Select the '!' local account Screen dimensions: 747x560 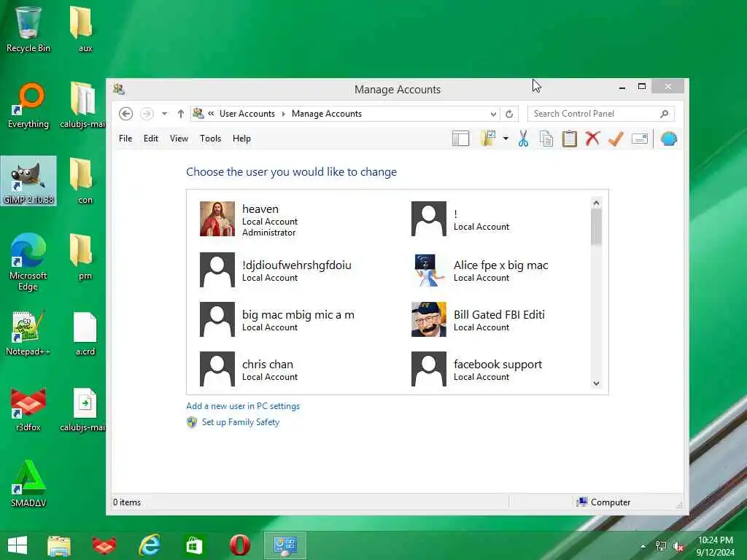(x=460, y=219)
